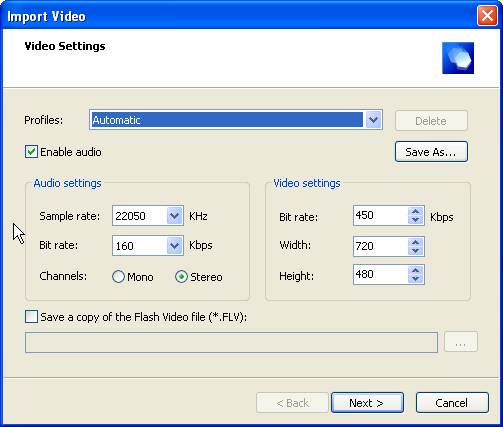The image size is (503, 427).
Task: Proceed with the Next > button
Action: [x=367, y=403]
